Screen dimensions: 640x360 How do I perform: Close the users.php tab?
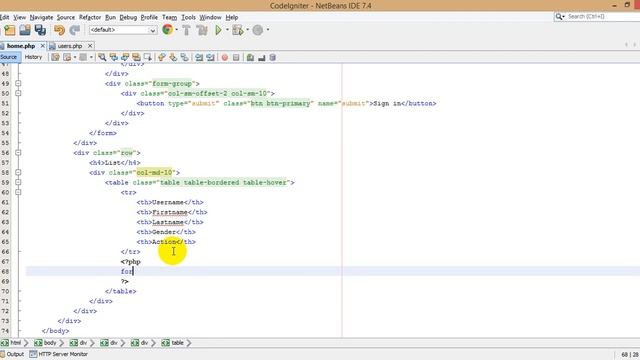[90, 46]
